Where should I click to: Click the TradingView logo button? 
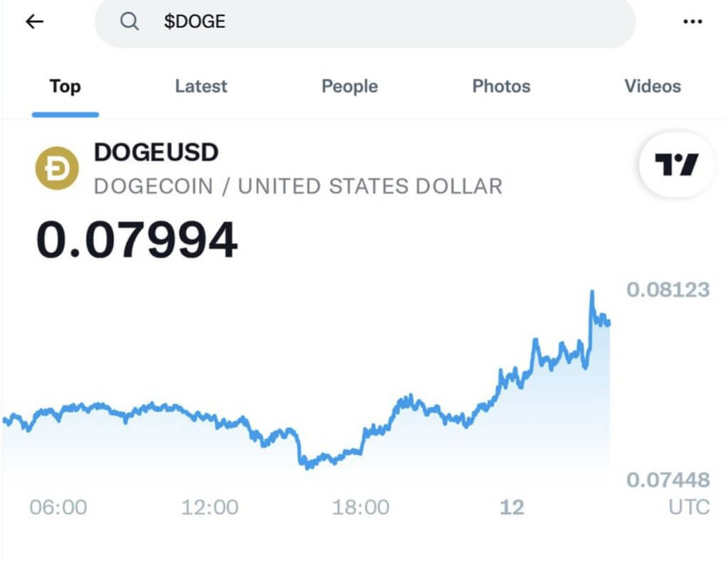pyautogui.click(x=676, y=165)
